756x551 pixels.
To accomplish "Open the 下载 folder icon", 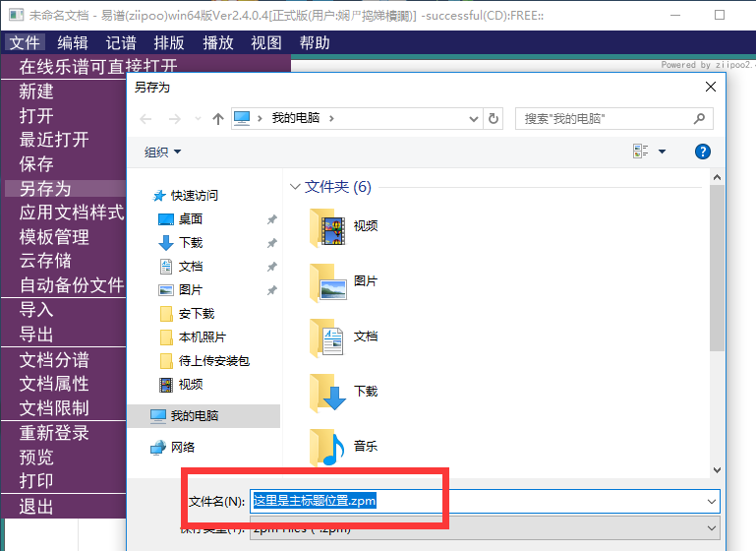I will tap(327, 393).
